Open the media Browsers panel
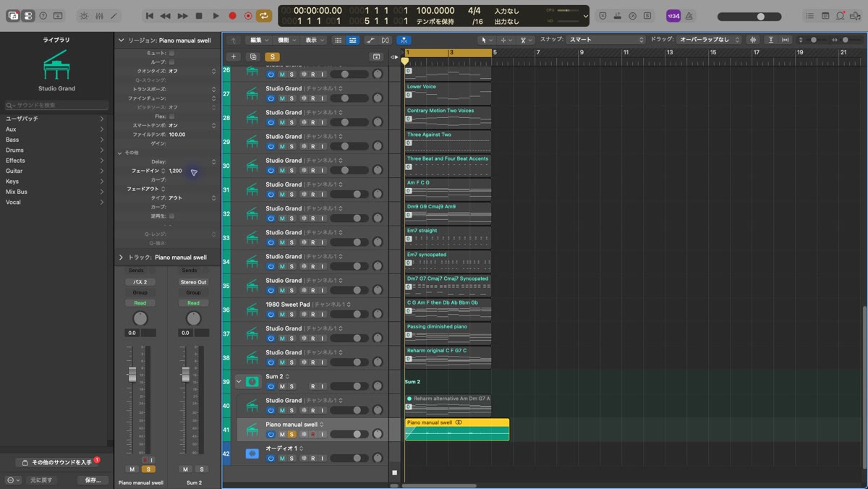 [x=856, y=16]
